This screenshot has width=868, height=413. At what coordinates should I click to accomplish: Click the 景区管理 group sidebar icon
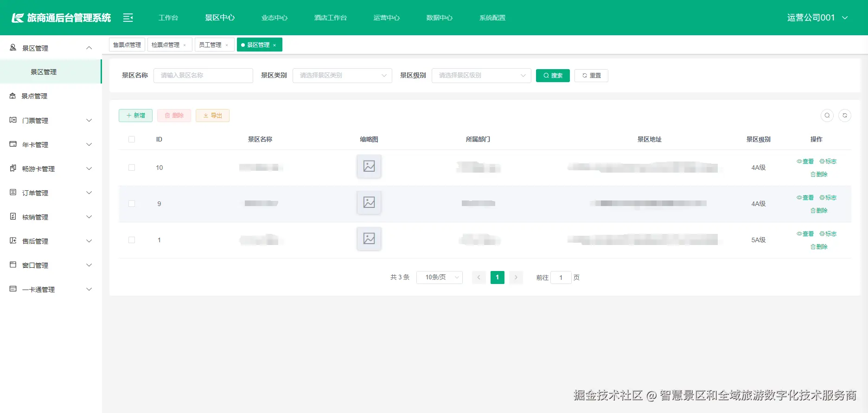[x=13, y=48]
